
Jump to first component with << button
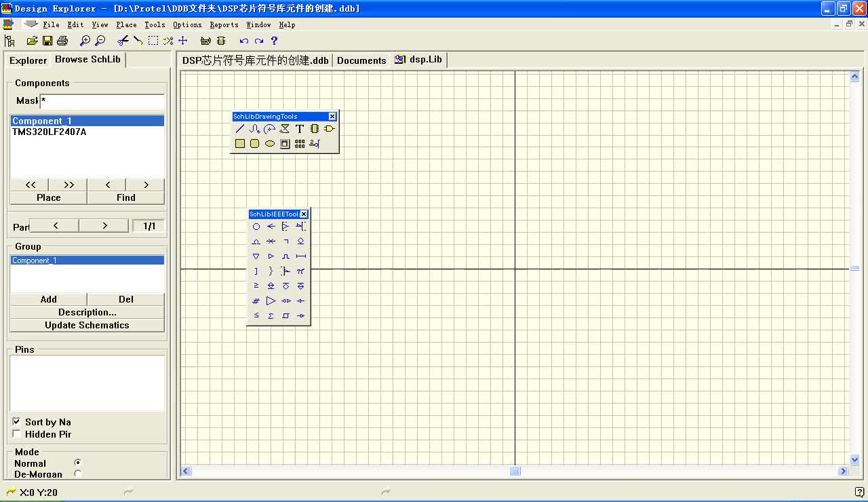[30, 185]
